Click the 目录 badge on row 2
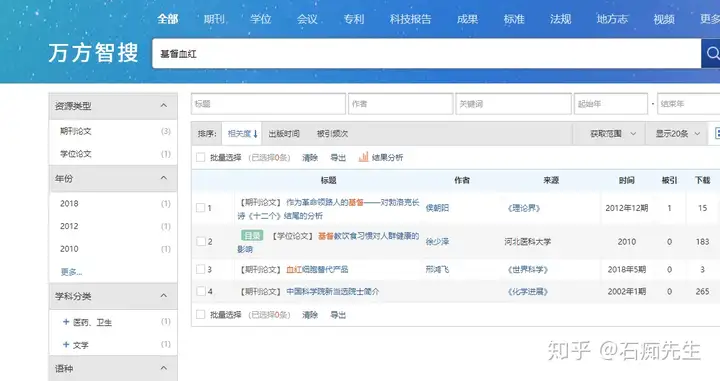The image size is (720, 381). pyautogui.click(x=252, y=235)
